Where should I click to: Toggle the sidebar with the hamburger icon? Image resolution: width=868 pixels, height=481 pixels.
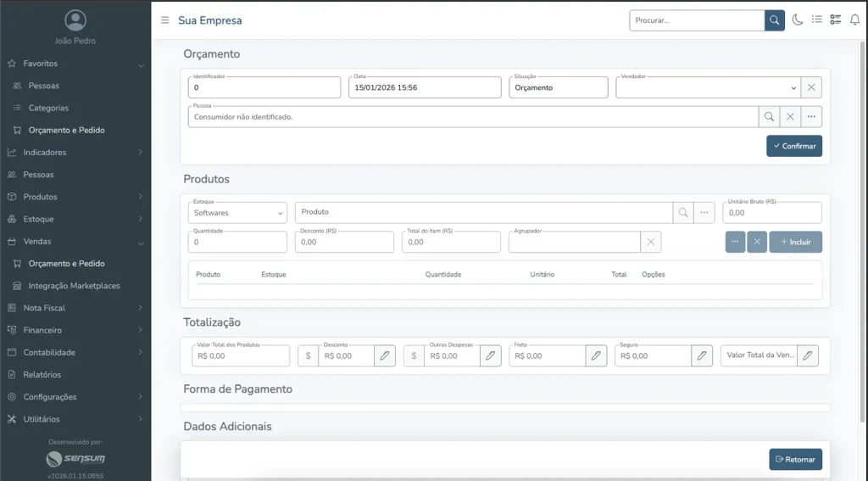point(164,20)
